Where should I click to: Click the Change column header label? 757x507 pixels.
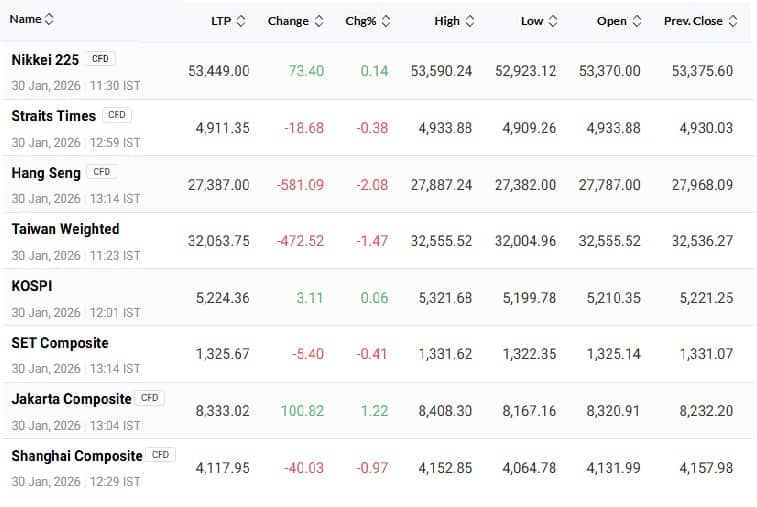[288, 21]
